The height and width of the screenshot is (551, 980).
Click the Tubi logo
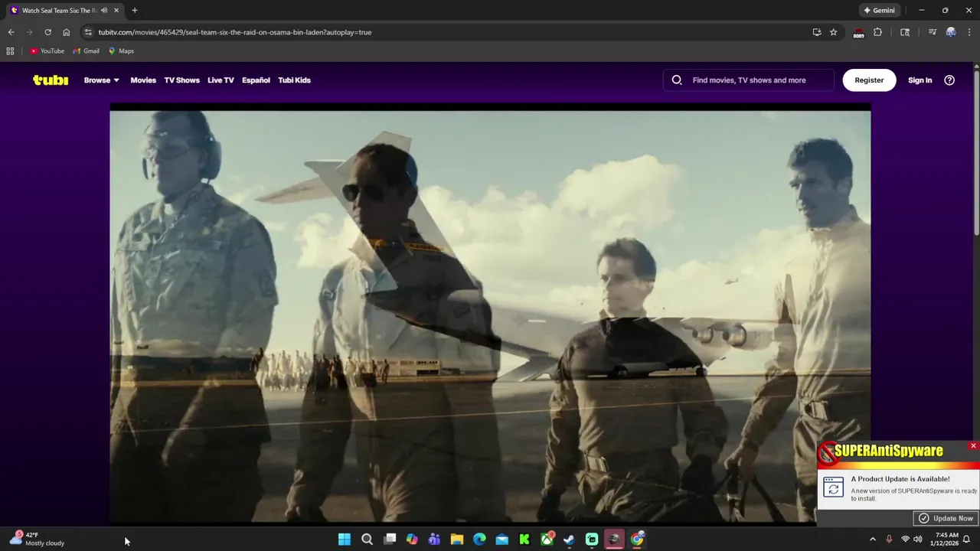tap(51, 80)
